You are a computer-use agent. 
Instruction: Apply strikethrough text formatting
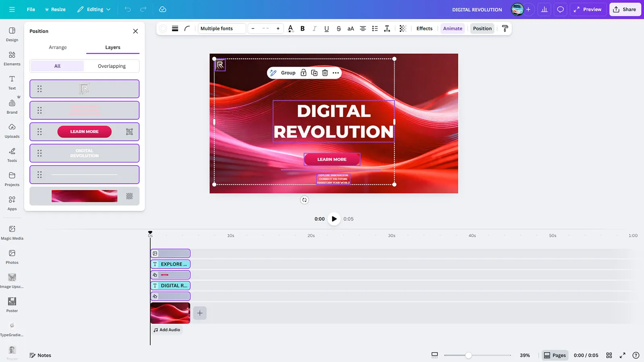coord(339,29)
